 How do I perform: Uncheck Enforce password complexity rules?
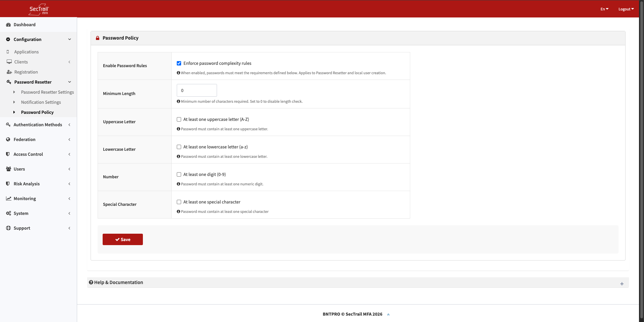179,63
